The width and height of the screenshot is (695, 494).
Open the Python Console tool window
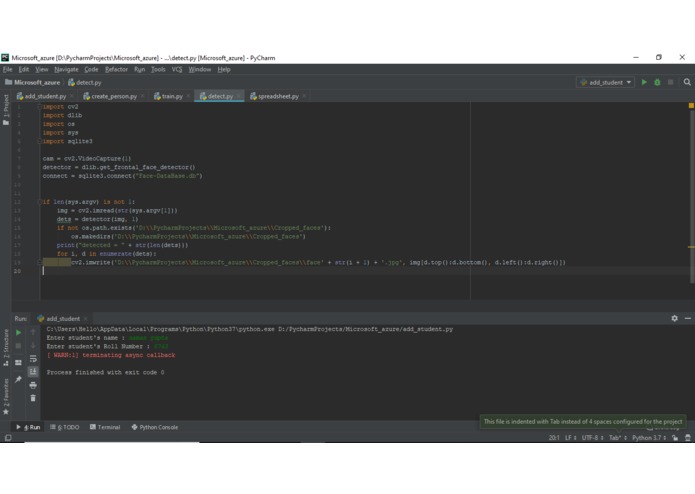[x=155, y=427]
